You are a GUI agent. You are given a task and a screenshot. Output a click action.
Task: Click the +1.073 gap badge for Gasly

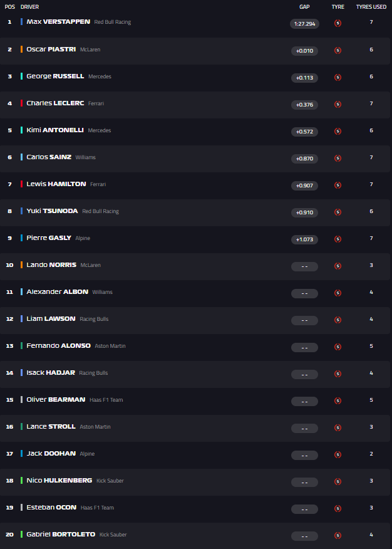tap(304, 239)
